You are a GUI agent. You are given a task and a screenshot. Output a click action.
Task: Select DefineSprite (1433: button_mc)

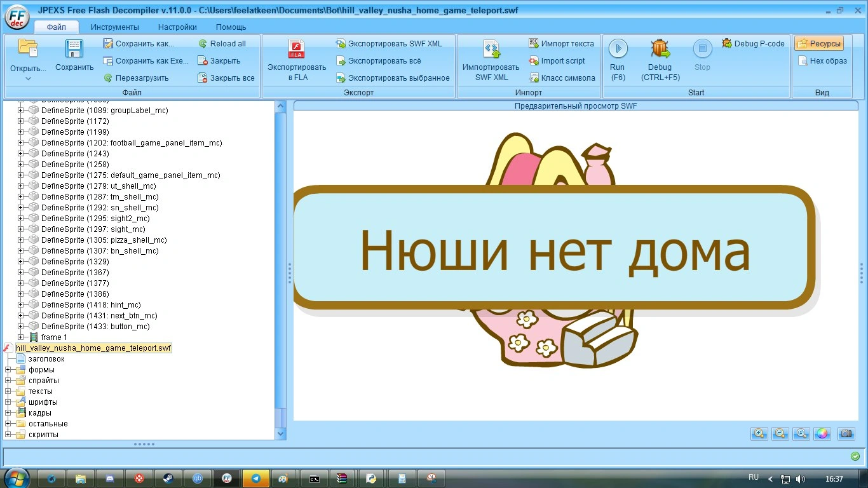(95, 327)
